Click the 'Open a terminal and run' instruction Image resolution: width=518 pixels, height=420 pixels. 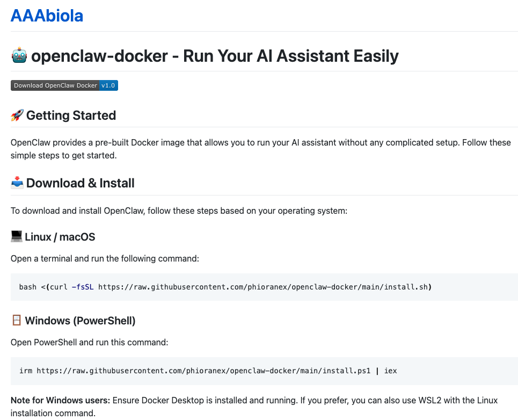105,258
